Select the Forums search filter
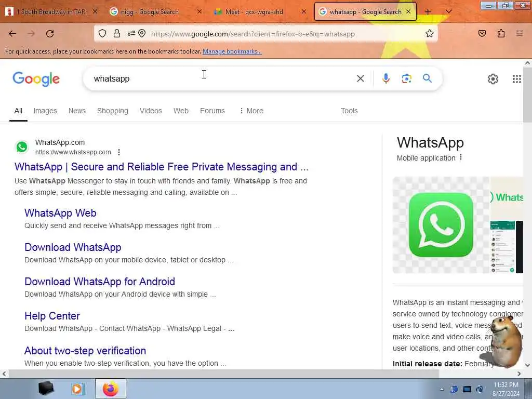Image resolution: width=532 pixels, height=399 pixels. [x=212, y=111]
